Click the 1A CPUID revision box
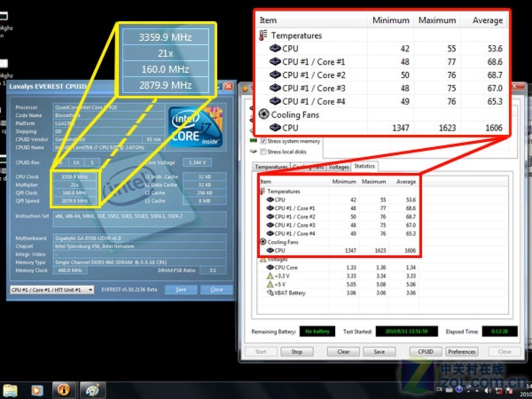Image resolution: width=532 pixels, height=399 pixels. [x=76, y=163]
